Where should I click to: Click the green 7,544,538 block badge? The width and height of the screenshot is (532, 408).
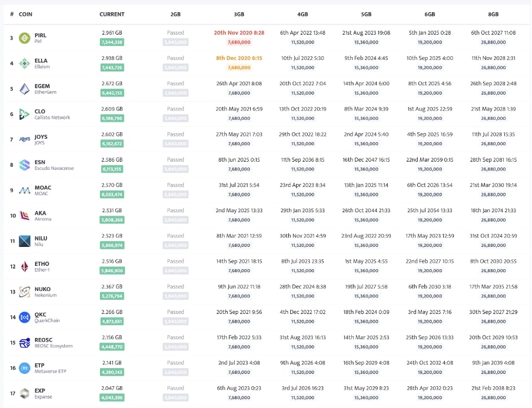112,42
